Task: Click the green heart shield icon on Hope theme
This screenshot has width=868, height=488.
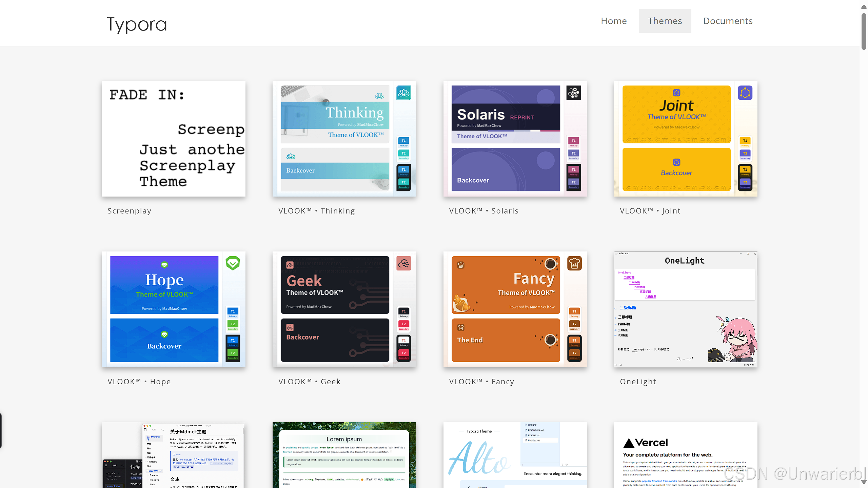Action: tap(233, 263)
